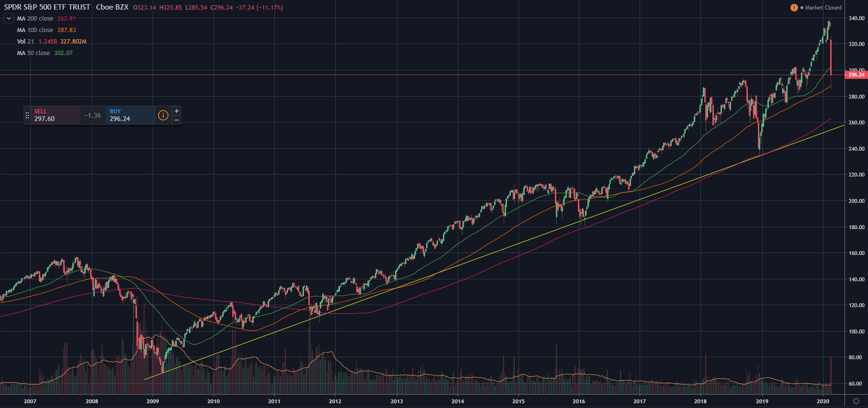
Task: Select the Vol 21 indicator label
Action: click(25, 42)
